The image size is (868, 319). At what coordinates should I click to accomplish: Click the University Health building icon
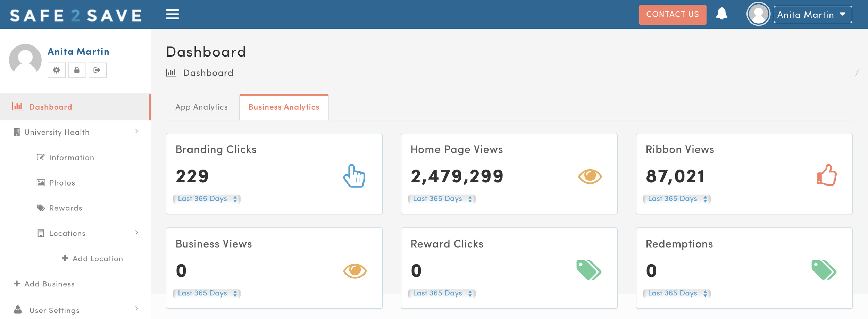pyautogui.click(x=16, y=132)
